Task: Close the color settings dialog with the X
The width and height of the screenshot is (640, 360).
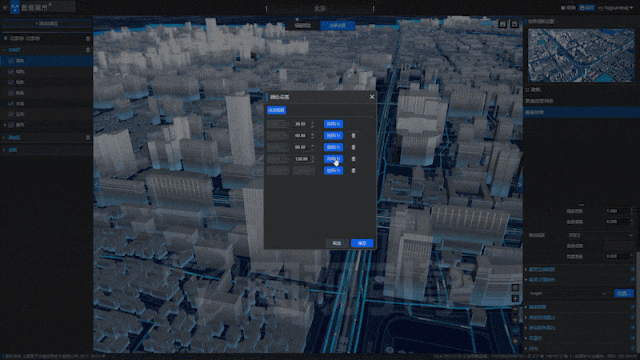Action: tap(372, 97)
